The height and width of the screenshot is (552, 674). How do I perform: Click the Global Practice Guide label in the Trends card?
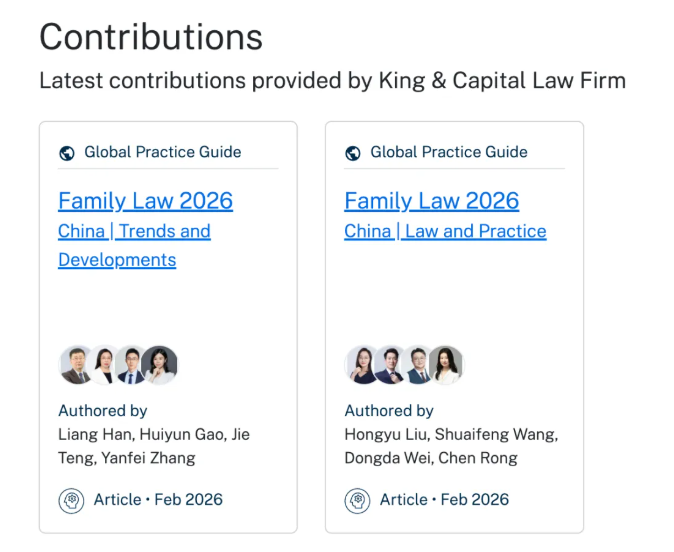pyautogui.click(x=162, y=152)
